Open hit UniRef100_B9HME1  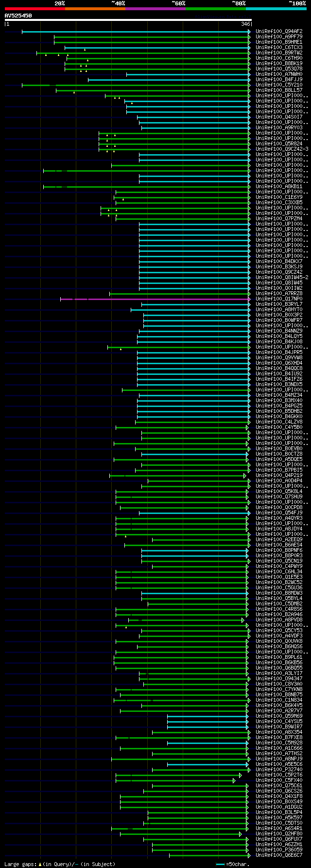(x=279, y=42)
